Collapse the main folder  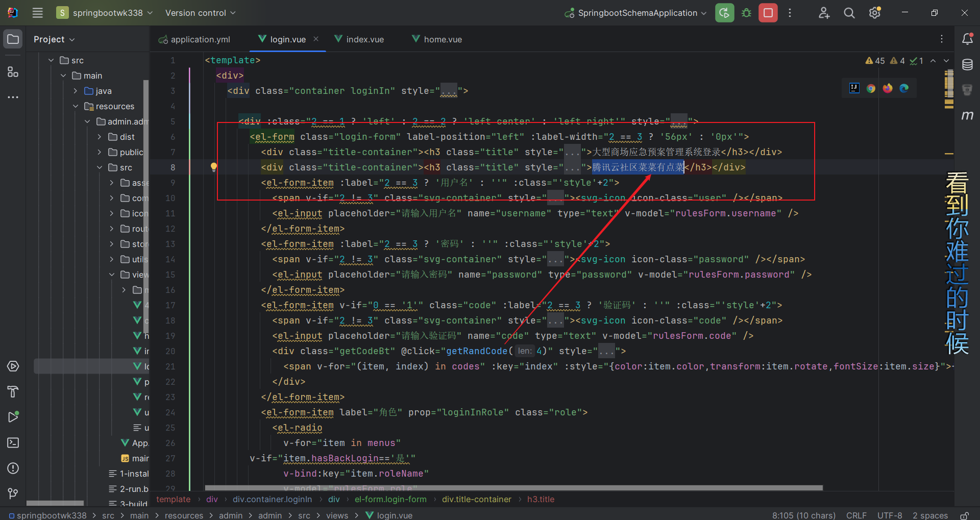coord(63,76)
